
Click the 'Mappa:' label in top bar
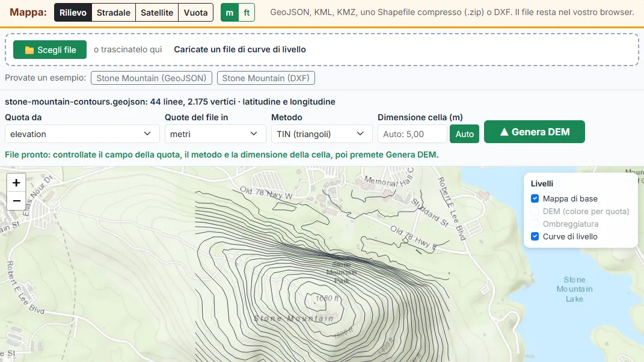[x=28, y=12]
